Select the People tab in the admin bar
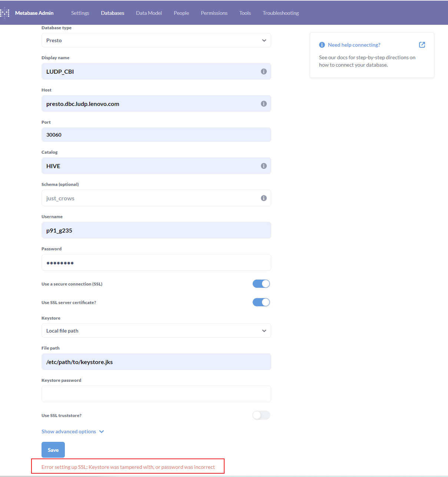The width and height of the screenshot is (448, 477). click(181, 13)
